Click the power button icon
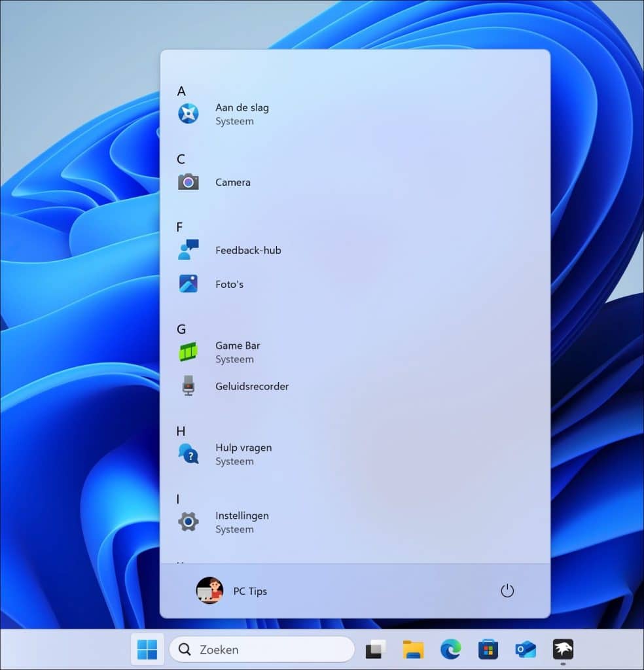 (507, 591)
